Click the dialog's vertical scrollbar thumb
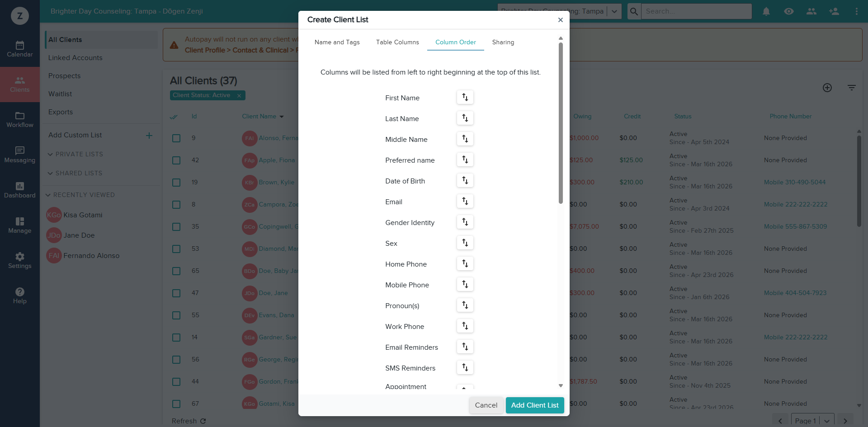Image resolution: width=868 pixels, height=427 pixels. [x=561, y=123]
